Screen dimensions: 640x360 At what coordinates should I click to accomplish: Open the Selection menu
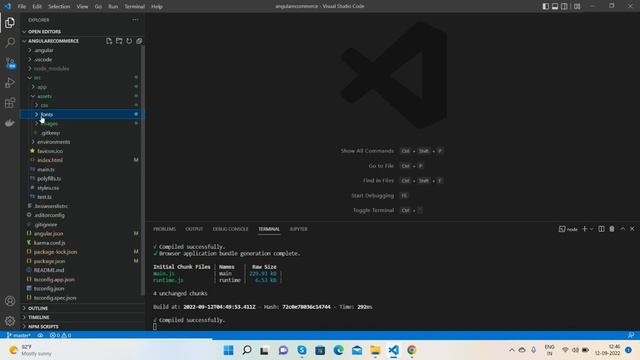[x=59, y=6]
